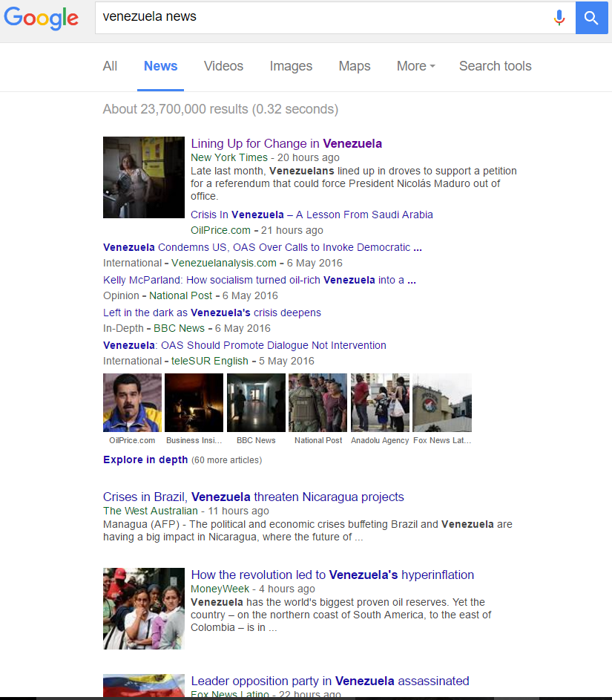Open 'Left in the dark as Venezuela's crisis deepens'
Image resolution: width=612 pixels, height=700 pixels.
point(212,313)
